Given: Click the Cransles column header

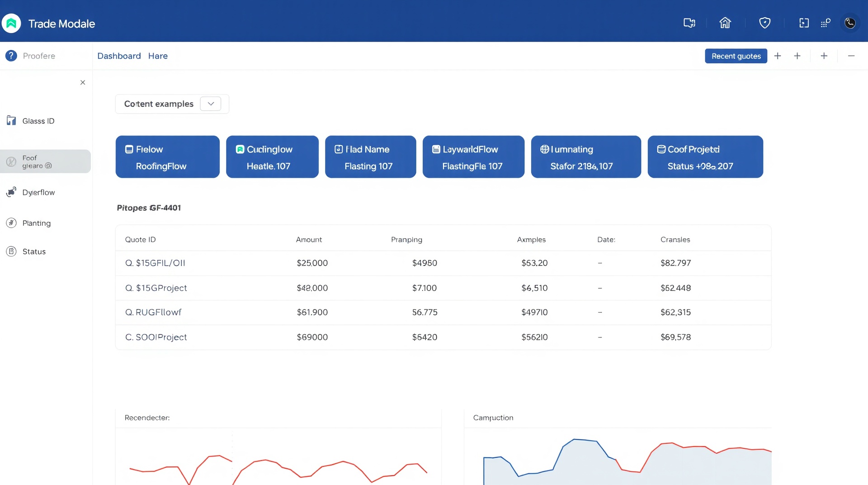Looking at the screenshot, I should 675,239.
